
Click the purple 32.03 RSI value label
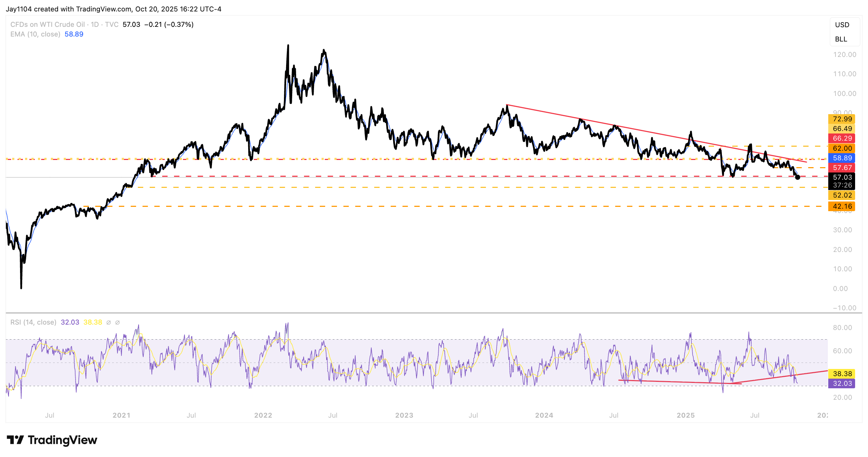(x=842, y=383)
